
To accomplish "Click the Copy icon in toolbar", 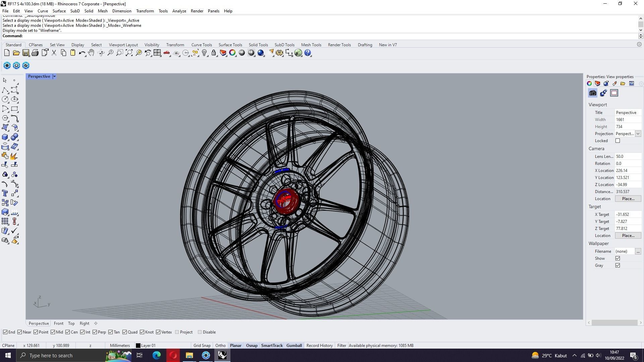I will pyautogui.click(x=63, y=53).
